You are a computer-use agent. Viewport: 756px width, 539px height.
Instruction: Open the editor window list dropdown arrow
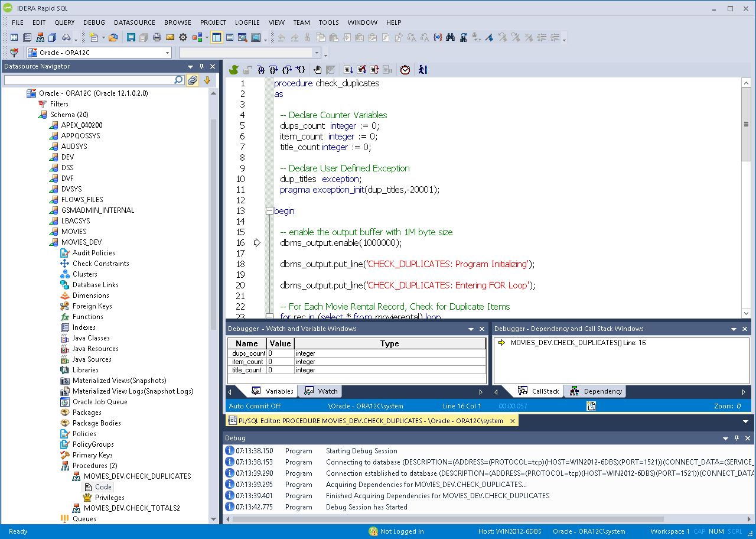[x=746, y=421]
